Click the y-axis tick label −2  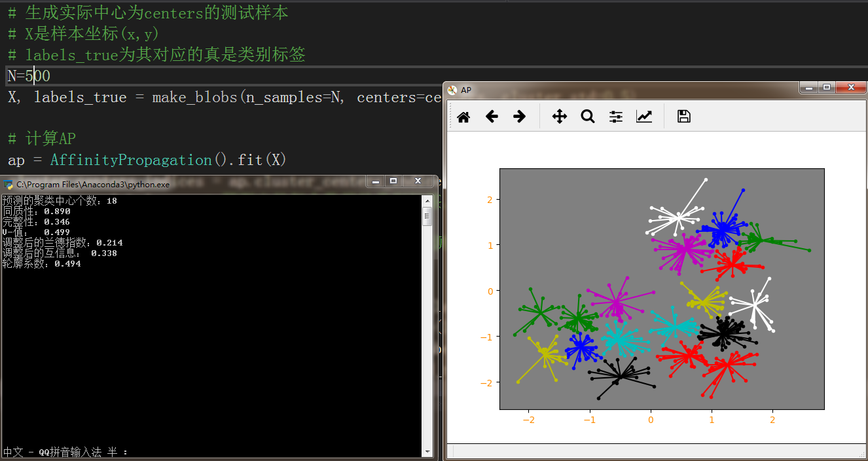tap(487, 382)
